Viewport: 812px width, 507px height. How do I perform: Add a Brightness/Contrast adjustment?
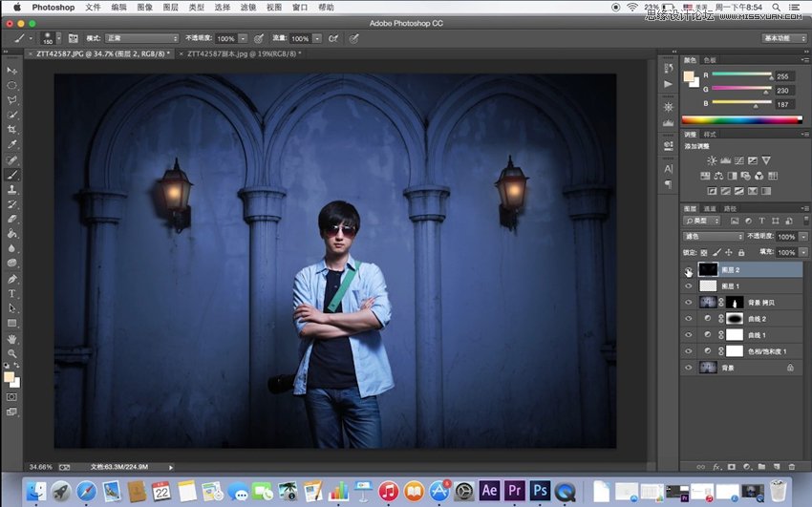click(x=712, y=160)
